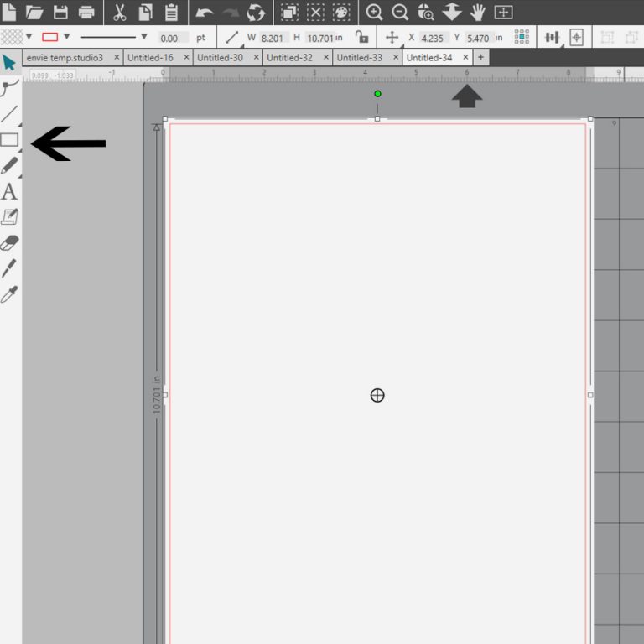This screenshot has height=644, width=644.
Task: Select the Eyedropper tool
Action: 9,294
